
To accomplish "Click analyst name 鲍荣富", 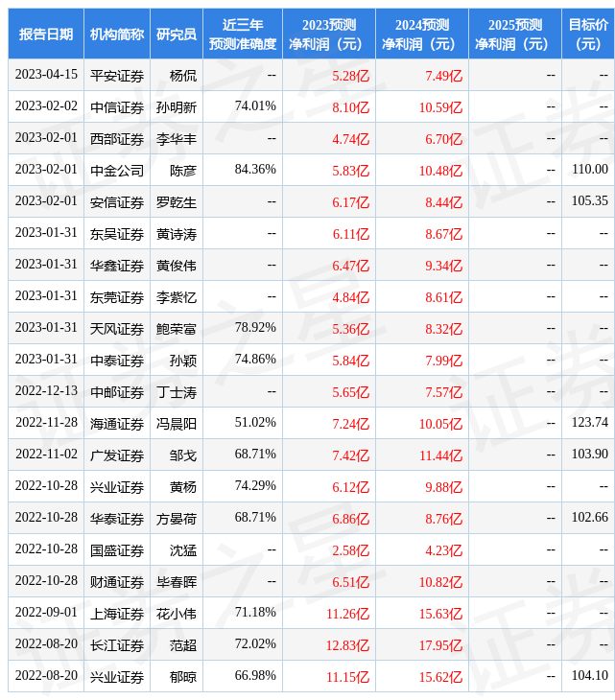I will 177,329.
